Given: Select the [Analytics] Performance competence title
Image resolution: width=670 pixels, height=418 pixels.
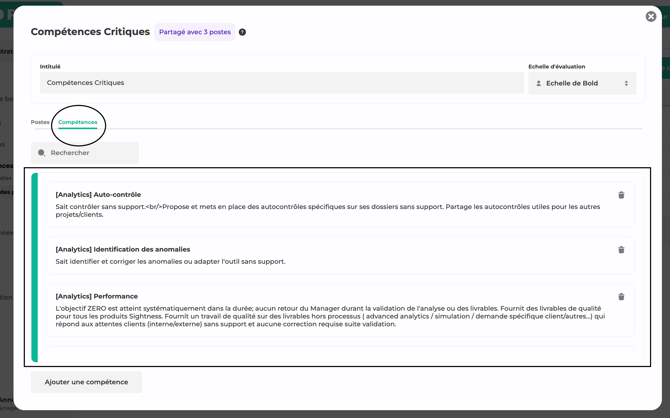Looking at the screenshot, I should (97, 297).
